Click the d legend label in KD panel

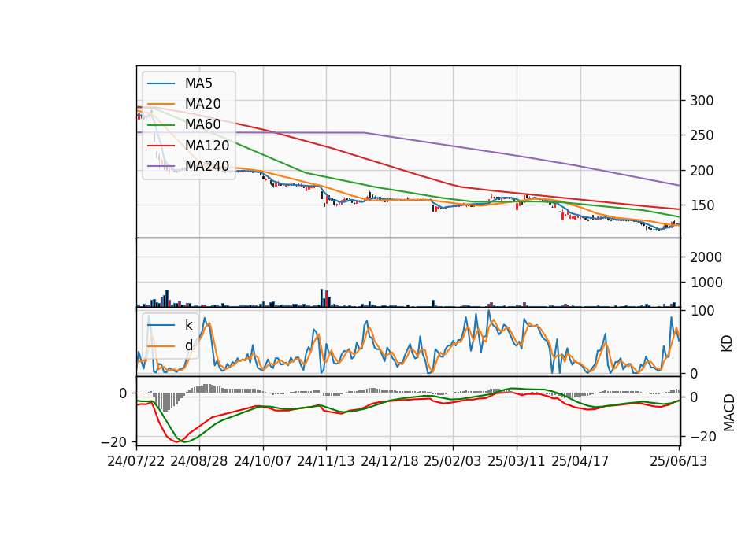189,345
